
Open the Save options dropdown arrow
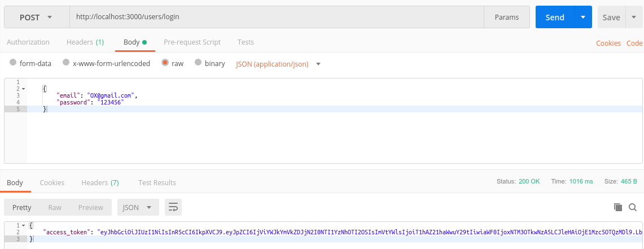coord(633,18)
